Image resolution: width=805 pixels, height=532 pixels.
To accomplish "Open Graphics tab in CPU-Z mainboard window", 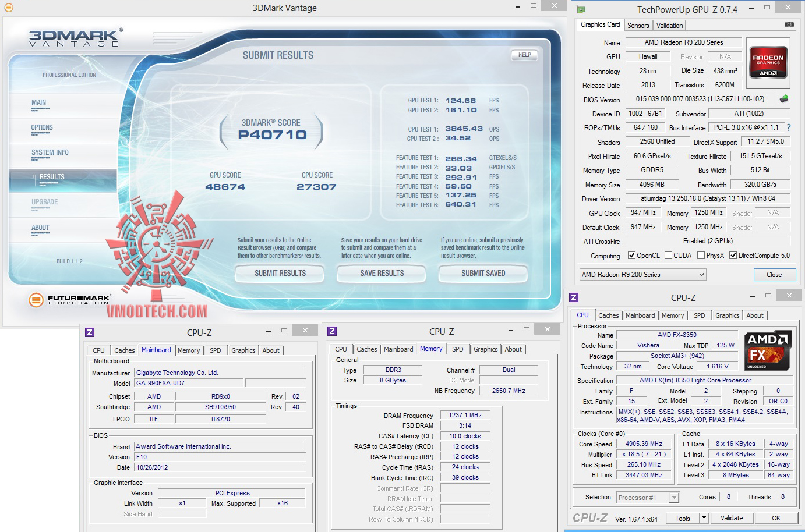I will [x=243, y=350].
